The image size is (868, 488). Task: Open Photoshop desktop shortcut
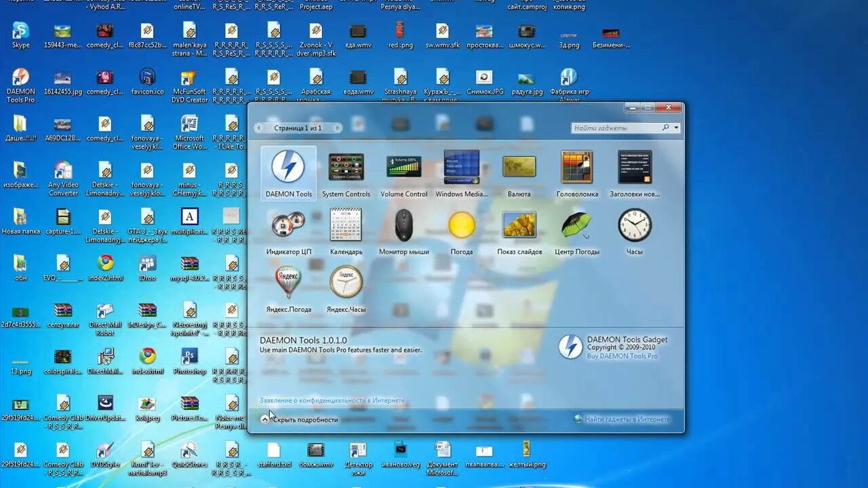189,361
